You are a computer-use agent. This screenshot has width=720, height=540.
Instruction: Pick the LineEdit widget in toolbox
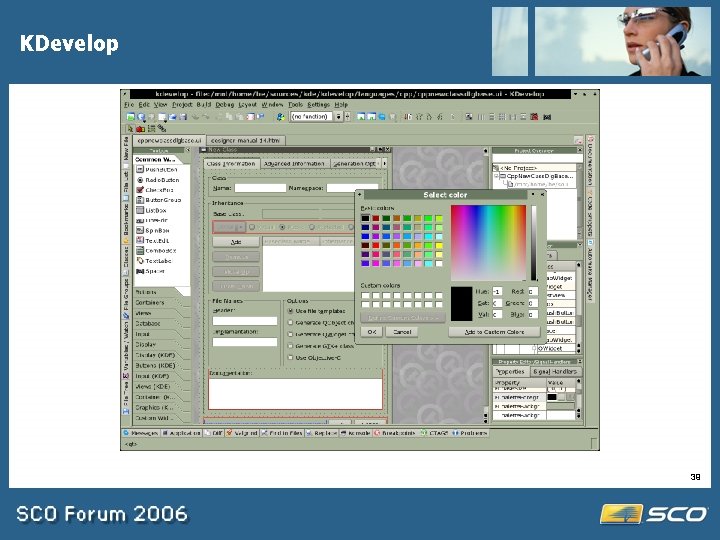[x=152, y=220]
